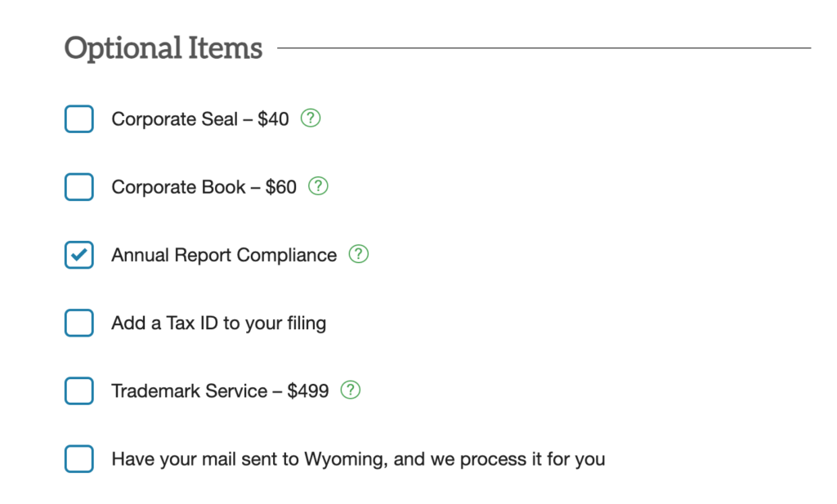Image resolution: width=837 pixels, height=504 pixels.
Task: Click the "Trademark Service" label text
Action: tap(189, 391)
